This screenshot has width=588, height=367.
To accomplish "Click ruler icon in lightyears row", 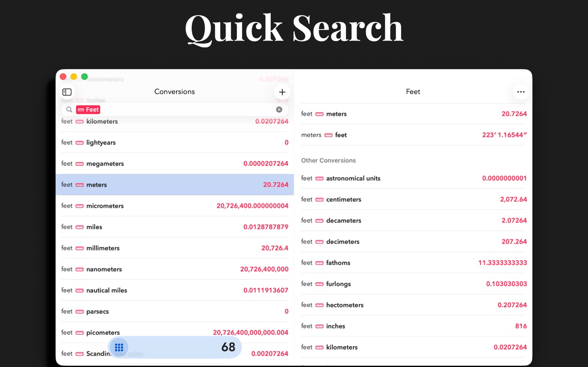I will tap(79, 143).
